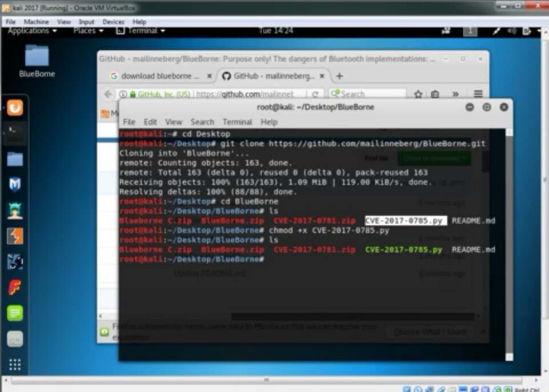Open the Faraday red F icon in dock
549x392 pixels.
[15, 287]
